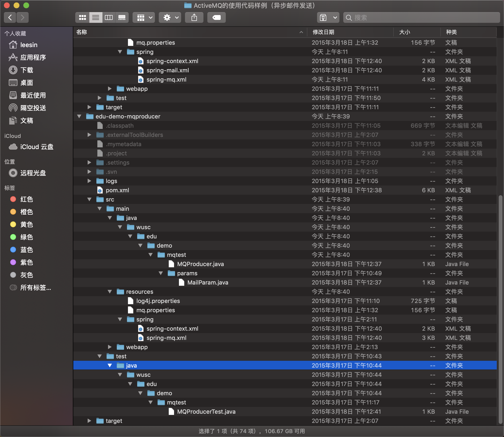Select the pom.xml file

tap(285, 190)
